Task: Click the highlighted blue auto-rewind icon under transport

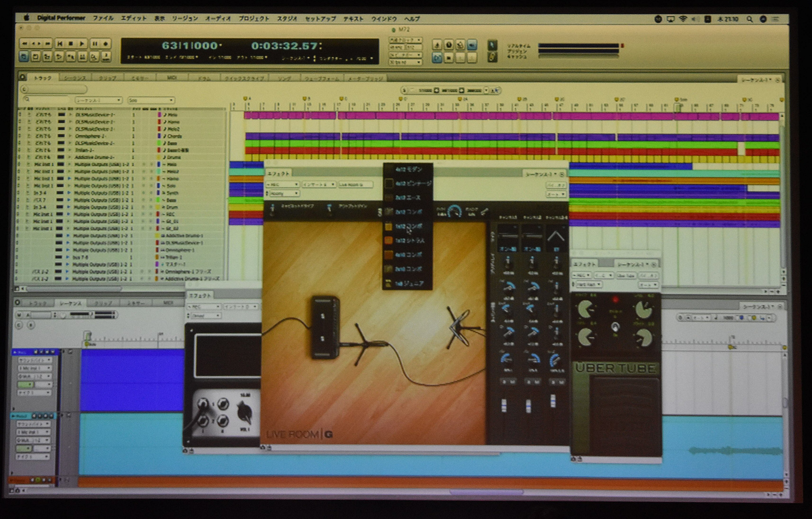Action: pos(24,57)
